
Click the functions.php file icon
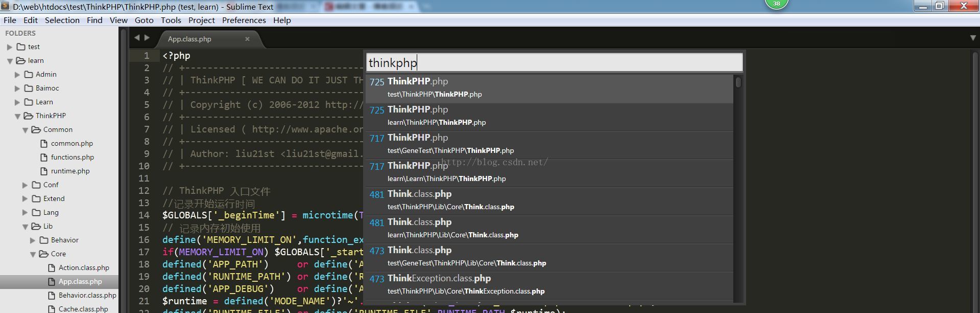44,157
